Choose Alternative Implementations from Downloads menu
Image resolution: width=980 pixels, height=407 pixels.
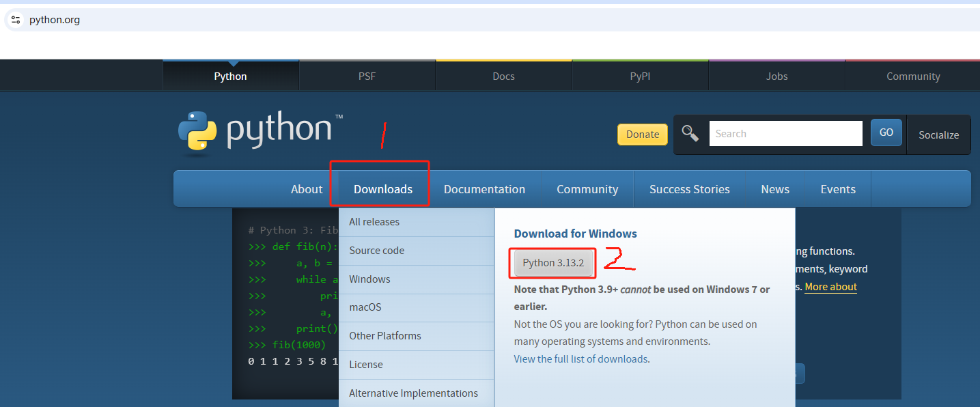pos(417,393)
